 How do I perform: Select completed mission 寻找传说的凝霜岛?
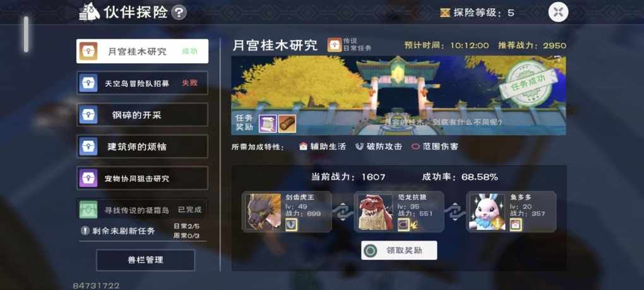click(142, 210)
